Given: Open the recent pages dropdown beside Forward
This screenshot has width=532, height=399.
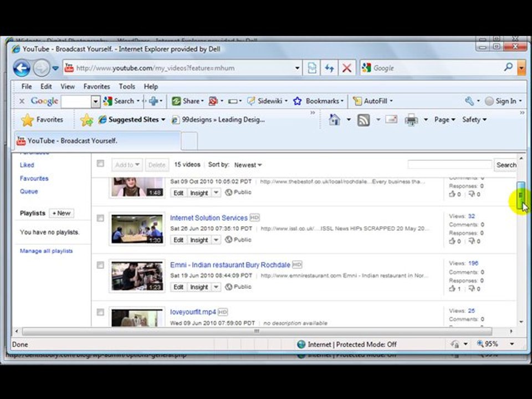Looking at the screenshot, I should pos(55,68).
